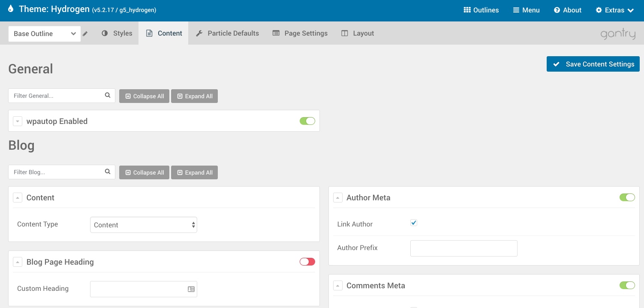Image resolution: width=644 pixels, height=308 pixels.
Task: Switch to the Styles tab
Action: 117,33
